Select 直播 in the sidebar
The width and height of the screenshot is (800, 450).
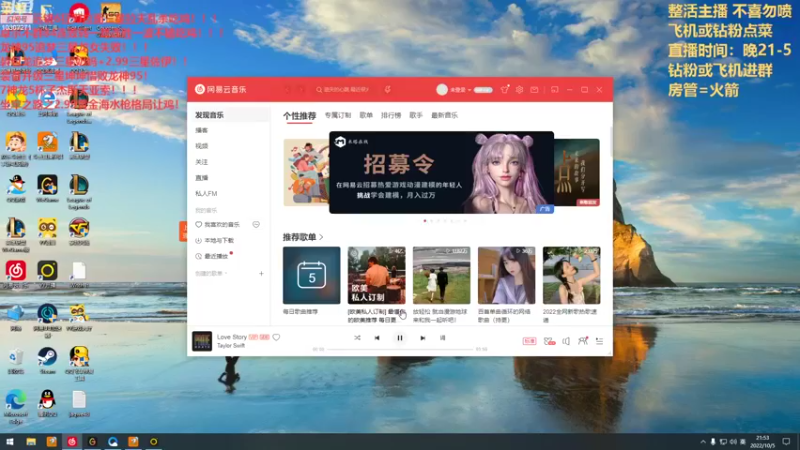point(202,178)
